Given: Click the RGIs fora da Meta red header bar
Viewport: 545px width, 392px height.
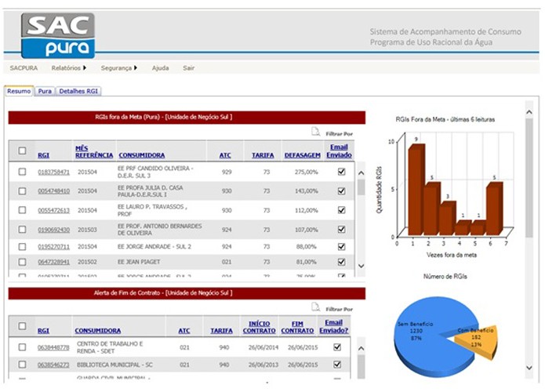Looking at the screenshot, I should pyautogui.click(x=187, y=118).
